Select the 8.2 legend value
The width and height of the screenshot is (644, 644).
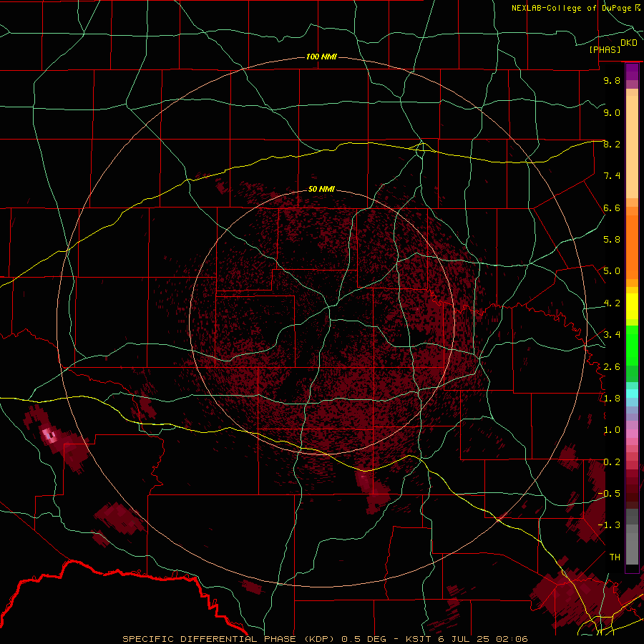(612, 144)
